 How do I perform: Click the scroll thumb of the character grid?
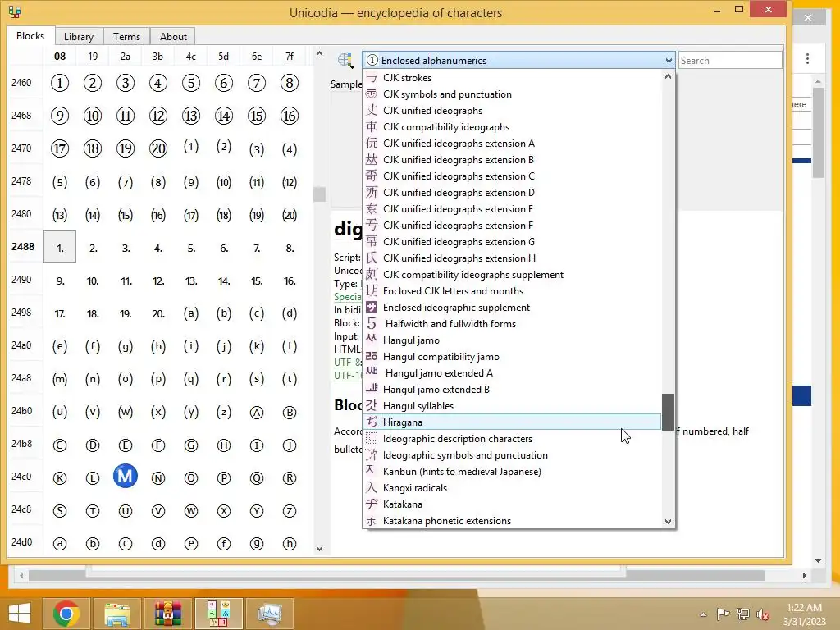click(x=319, y=194)
